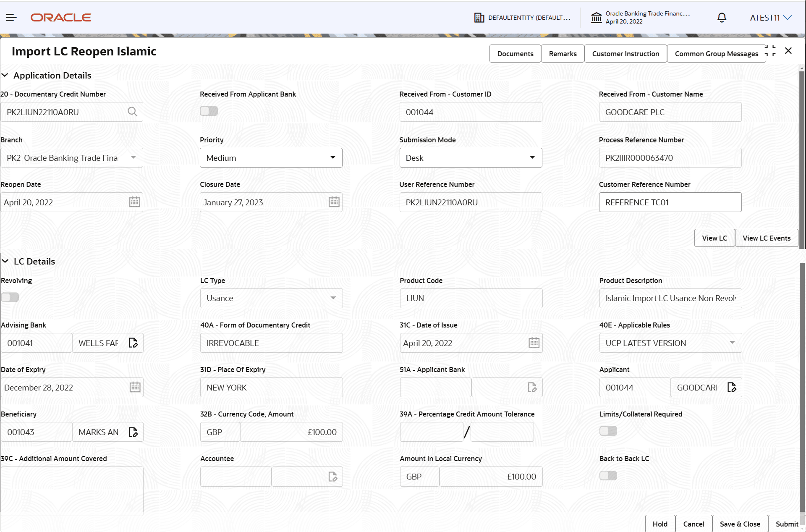
Task: Click the Documentary Credit Number search icon
Action: click(132, 112)
